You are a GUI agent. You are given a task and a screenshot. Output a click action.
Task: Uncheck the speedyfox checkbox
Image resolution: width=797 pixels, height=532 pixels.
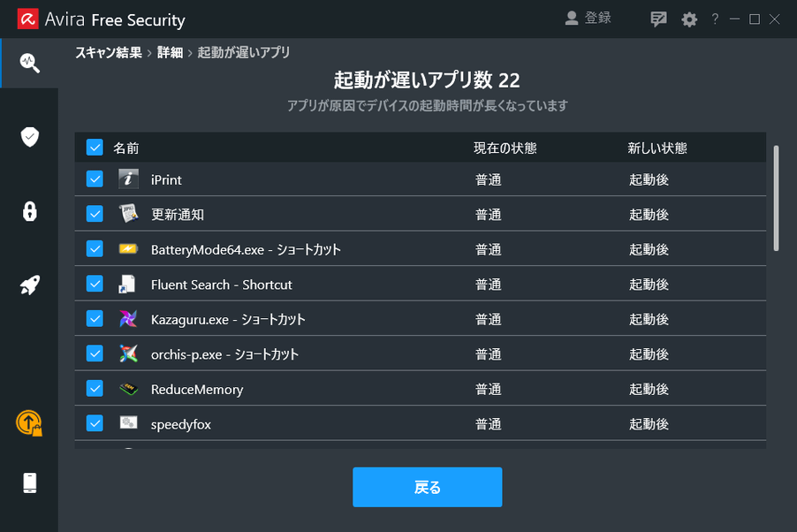click(x=95, y=423)
